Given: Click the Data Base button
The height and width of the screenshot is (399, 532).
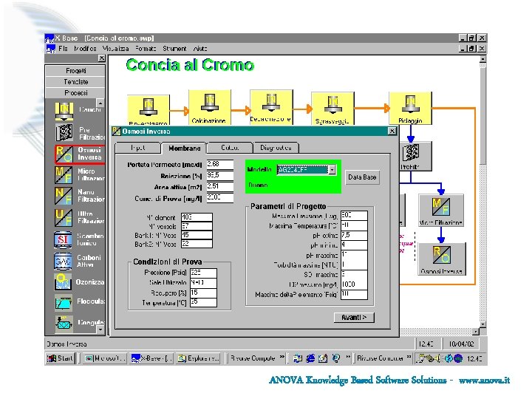Looking at the screenshot, I should 362,177.
